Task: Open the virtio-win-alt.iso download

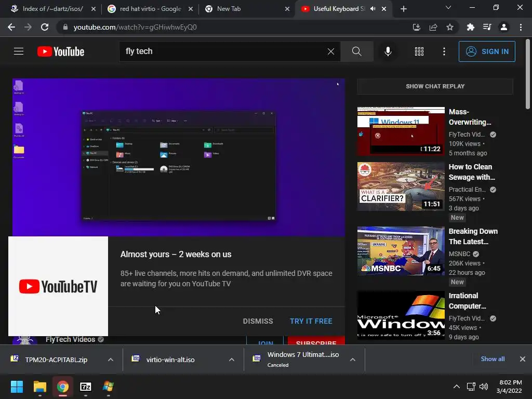Action: click(170, 360)
